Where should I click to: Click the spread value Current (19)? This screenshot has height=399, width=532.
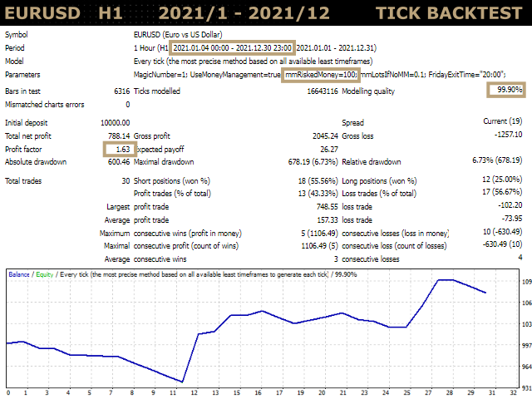[502, 121]
